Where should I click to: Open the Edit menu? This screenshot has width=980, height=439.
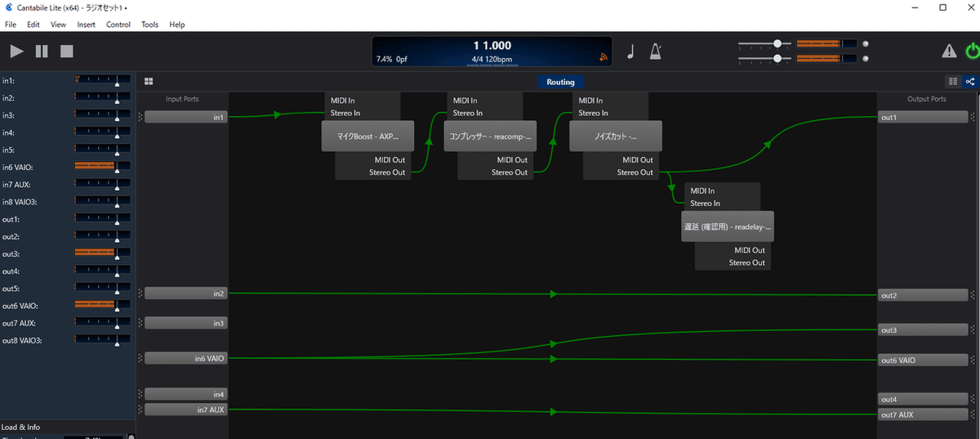[x=33, y=25]
